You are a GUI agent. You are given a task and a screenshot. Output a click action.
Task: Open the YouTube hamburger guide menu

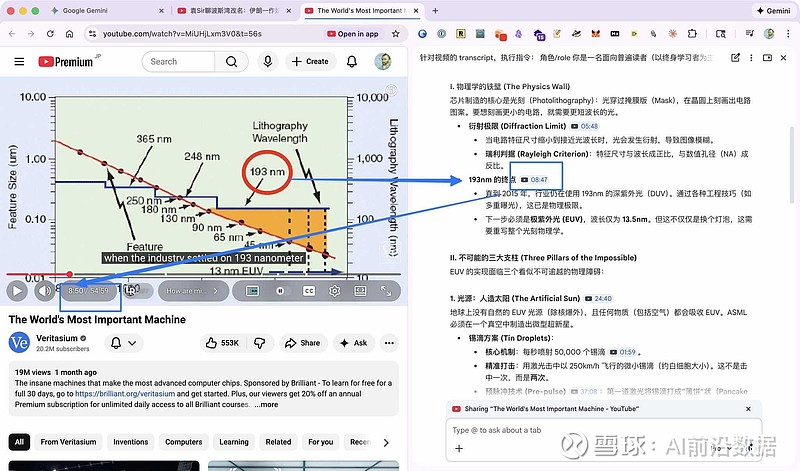19,61
